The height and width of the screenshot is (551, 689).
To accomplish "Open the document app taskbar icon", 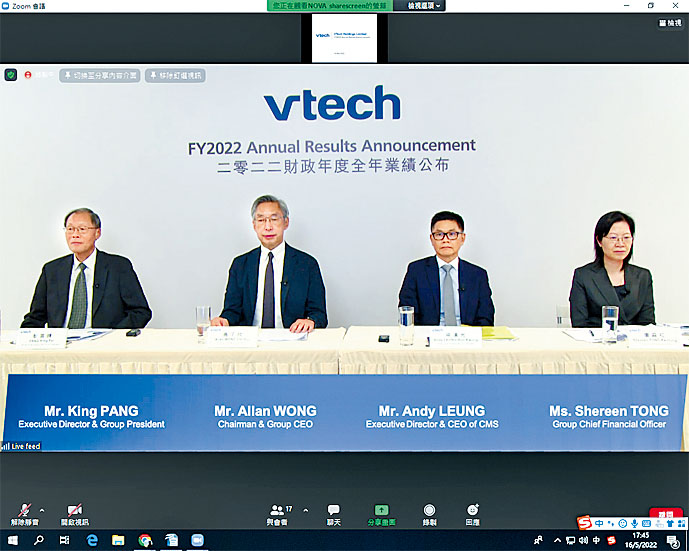I will click(171, 540).
